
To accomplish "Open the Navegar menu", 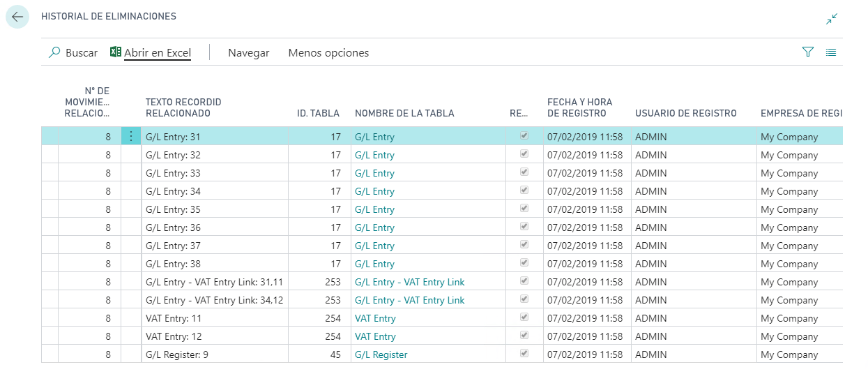I will [248, 53].
